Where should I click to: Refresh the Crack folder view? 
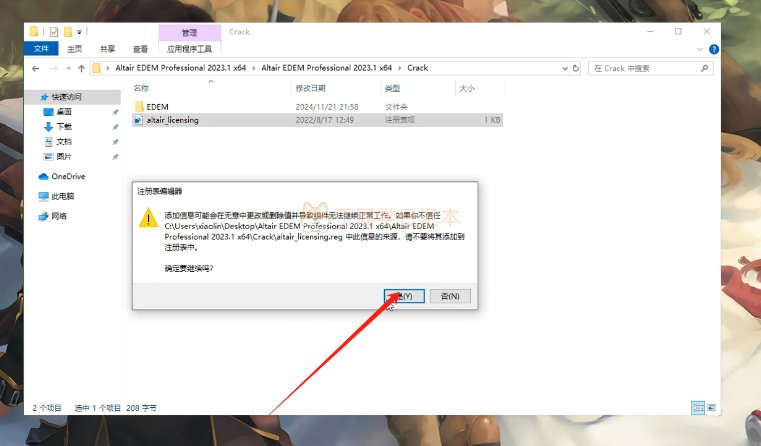[576, 68]
